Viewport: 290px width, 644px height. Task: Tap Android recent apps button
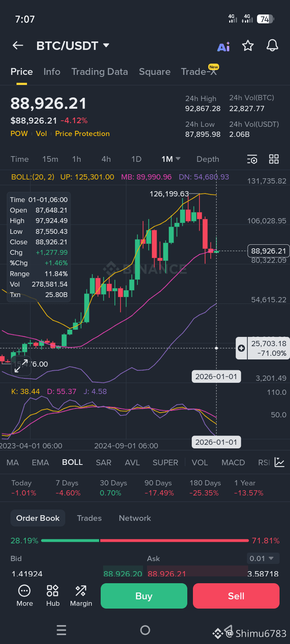(61, 630)
